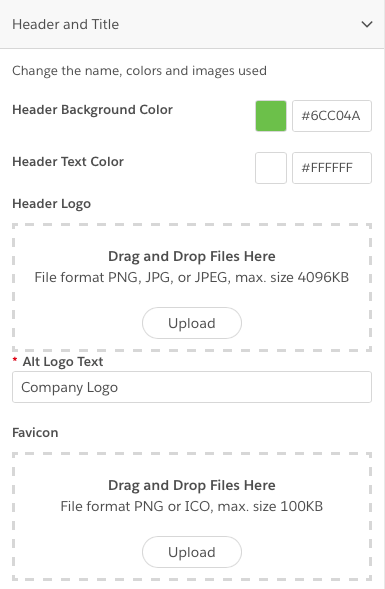The image size is (385, 589).
Task: Click the Favicon label
Action: point(35,433)
